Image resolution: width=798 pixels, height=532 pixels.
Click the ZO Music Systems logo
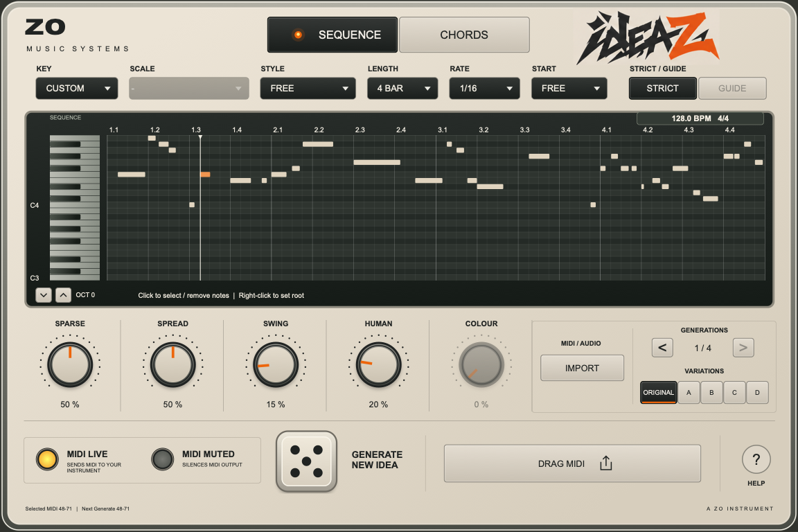pyautogui.click(x=78, y=35)
